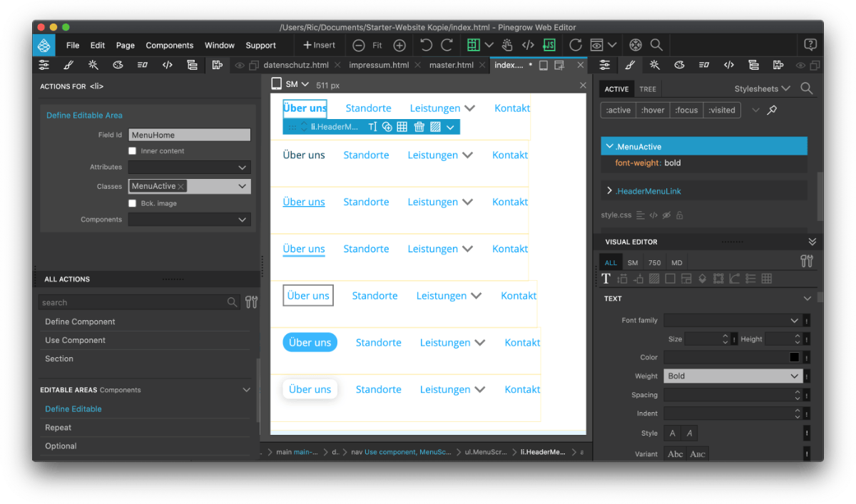Viewport: 856px width, 504px height.
Task: Click the pin icon beside pseudo-classes
Action: coord(772,110)
